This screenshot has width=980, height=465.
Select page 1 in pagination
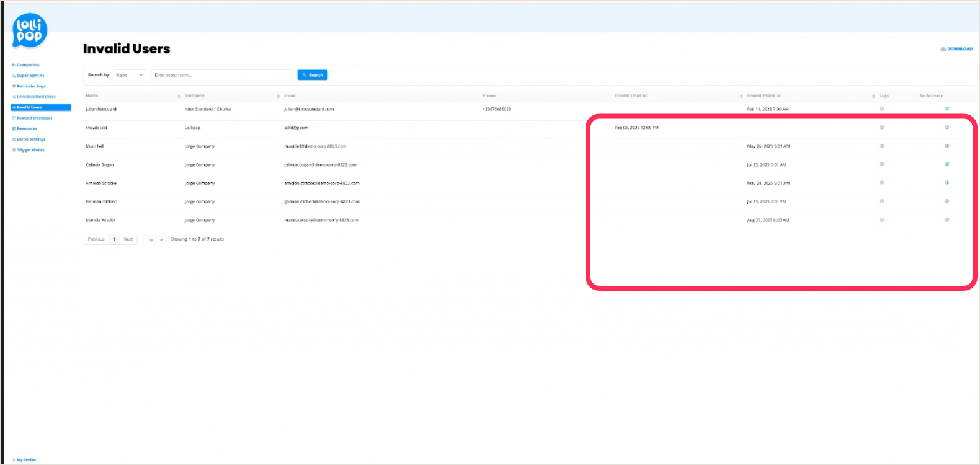(114, 239)
